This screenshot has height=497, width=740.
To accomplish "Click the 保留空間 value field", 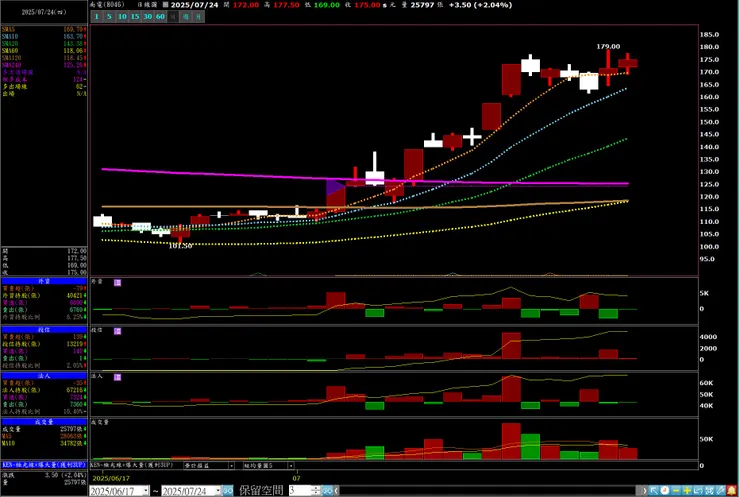I will 300,491.
